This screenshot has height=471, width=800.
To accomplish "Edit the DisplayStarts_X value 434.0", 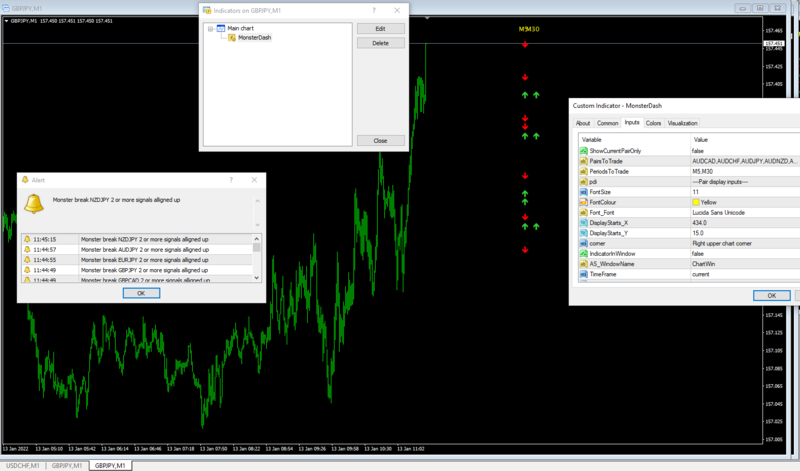I will [745, 223].
